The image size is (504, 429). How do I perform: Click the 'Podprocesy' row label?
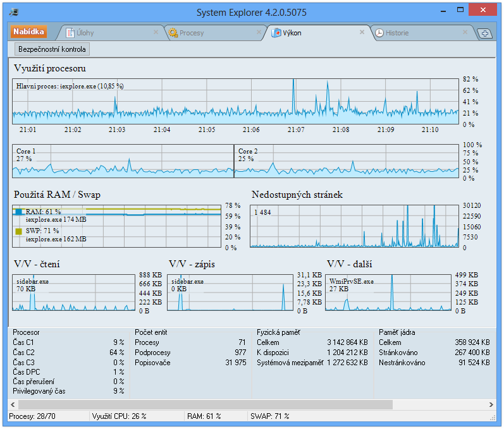click(x=152, y=353)
